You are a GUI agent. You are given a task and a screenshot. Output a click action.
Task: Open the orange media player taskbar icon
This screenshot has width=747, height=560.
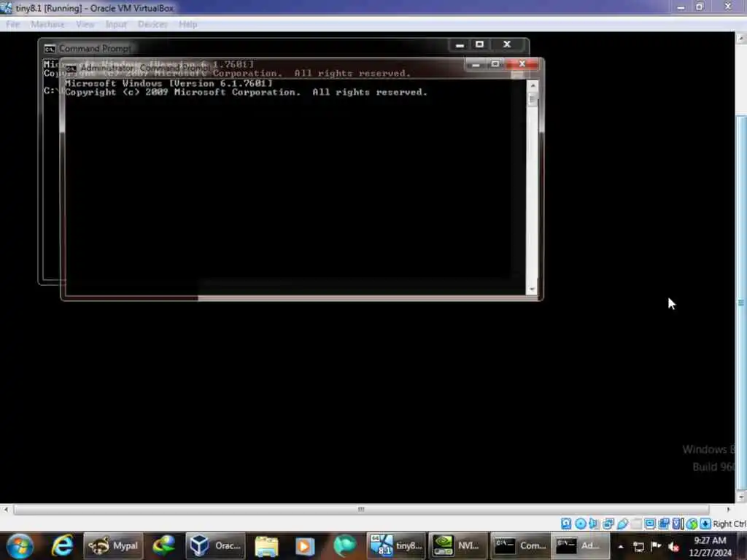pyautogui.click(x=305, y=545)
